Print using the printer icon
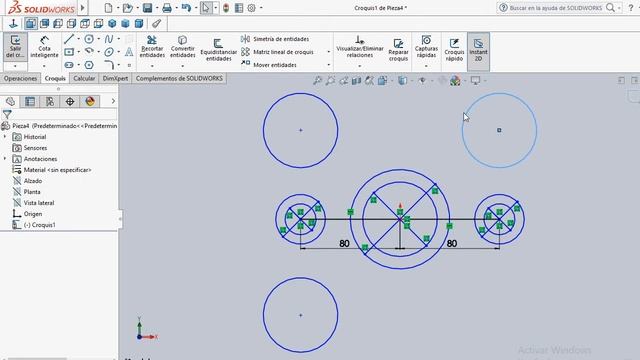This screenshot has height=360, width=640. 167,8
